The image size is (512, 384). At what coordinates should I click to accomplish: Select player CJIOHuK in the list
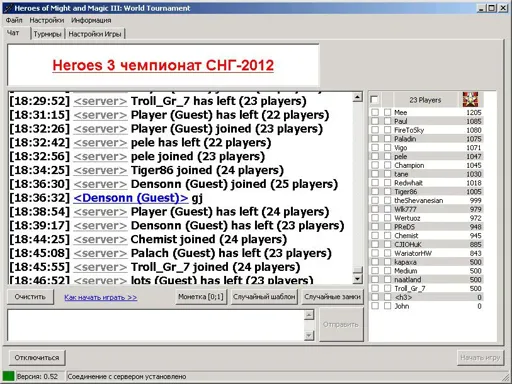(x=408, y=244)
